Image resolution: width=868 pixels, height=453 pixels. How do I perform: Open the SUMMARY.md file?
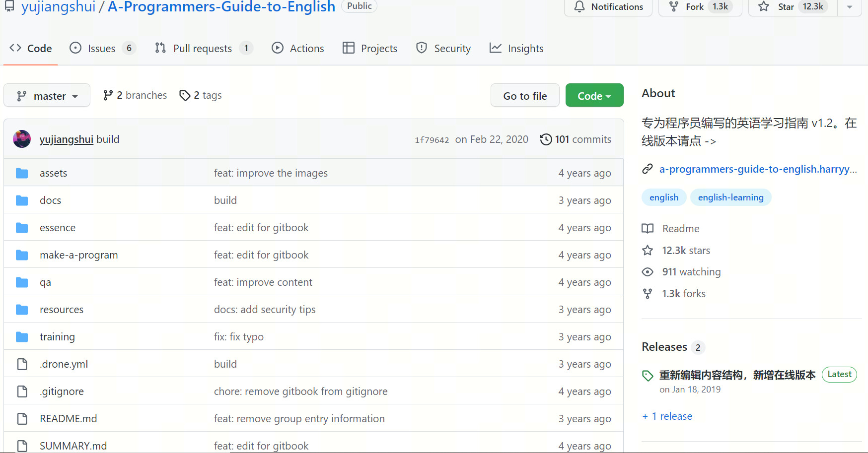[73, 446]
